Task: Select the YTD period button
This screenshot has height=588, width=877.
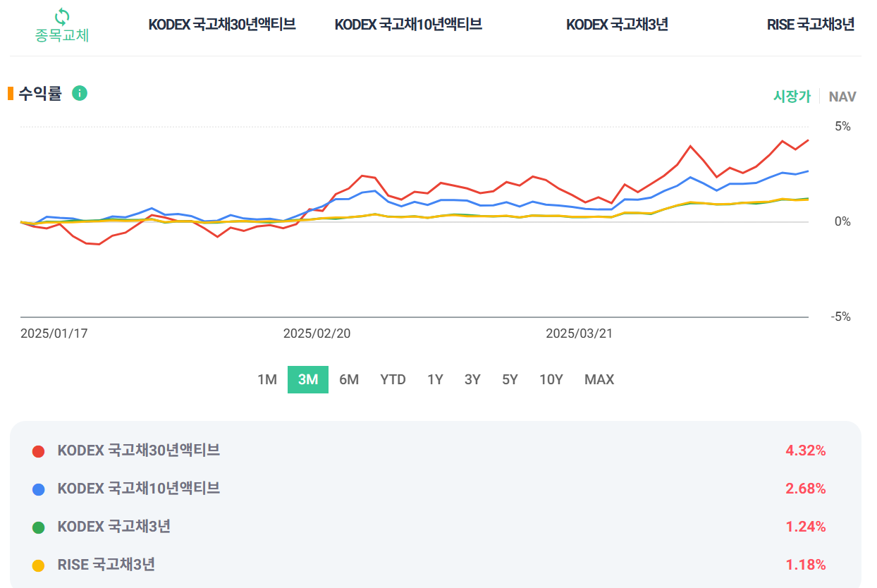Action: point(393,379)
